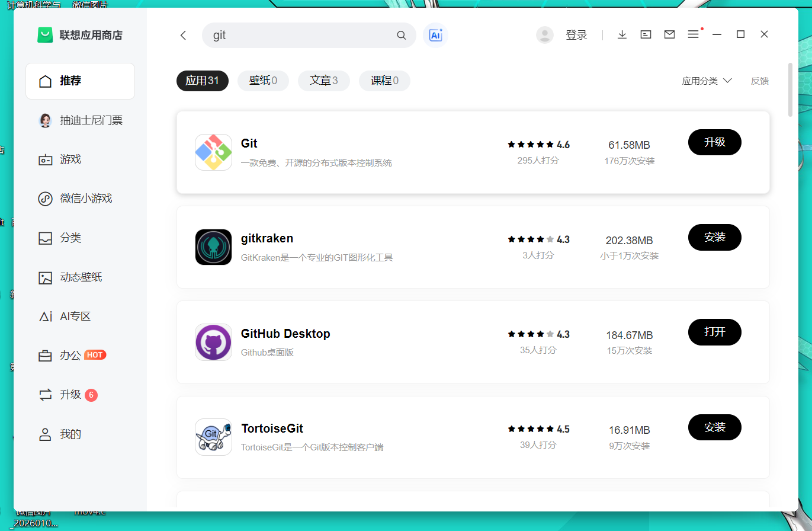Viewport: 812px width, 531px height.
Task: Click the 微信小游戏 sidebar icon
Action: (45, 199)
